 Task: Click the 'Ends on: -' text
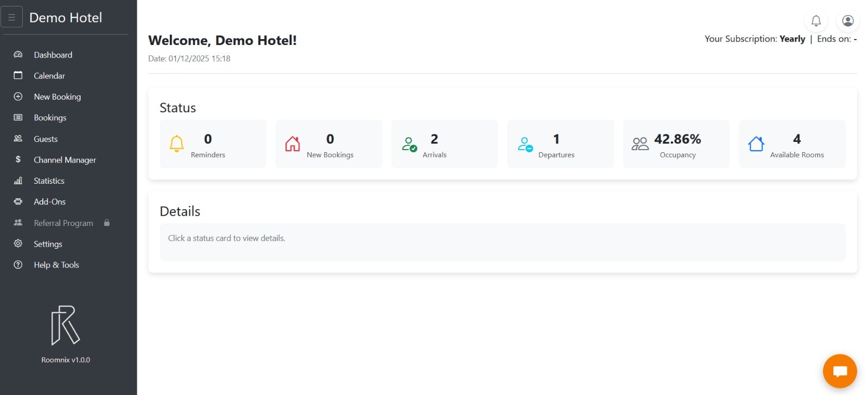point(837,39)
